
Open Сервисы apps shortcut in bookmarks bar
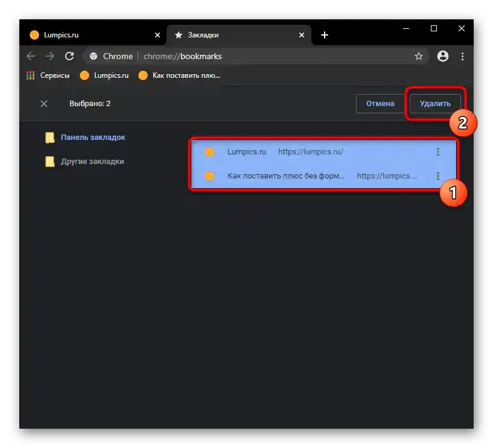48,75
